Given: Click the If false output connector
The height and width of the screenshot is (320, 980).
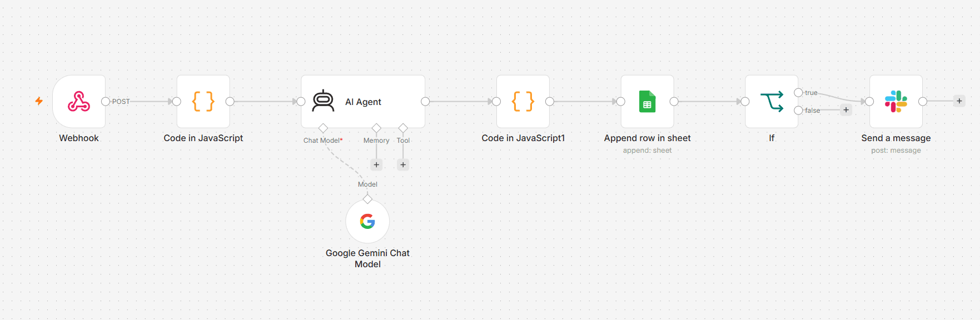Looking at the screenshot, I should (x=798, y=111).
